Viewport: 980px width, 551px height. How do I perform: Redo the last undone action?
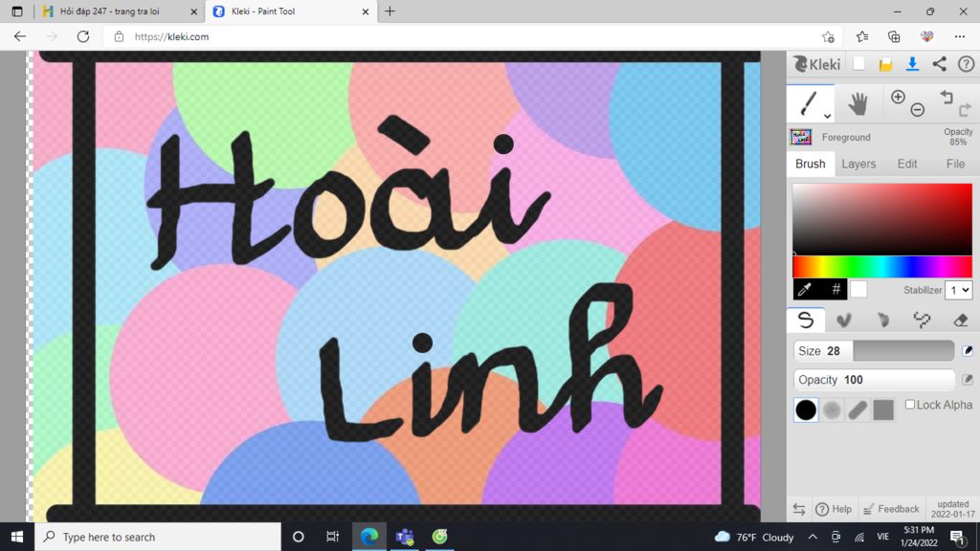click(965, 110)
